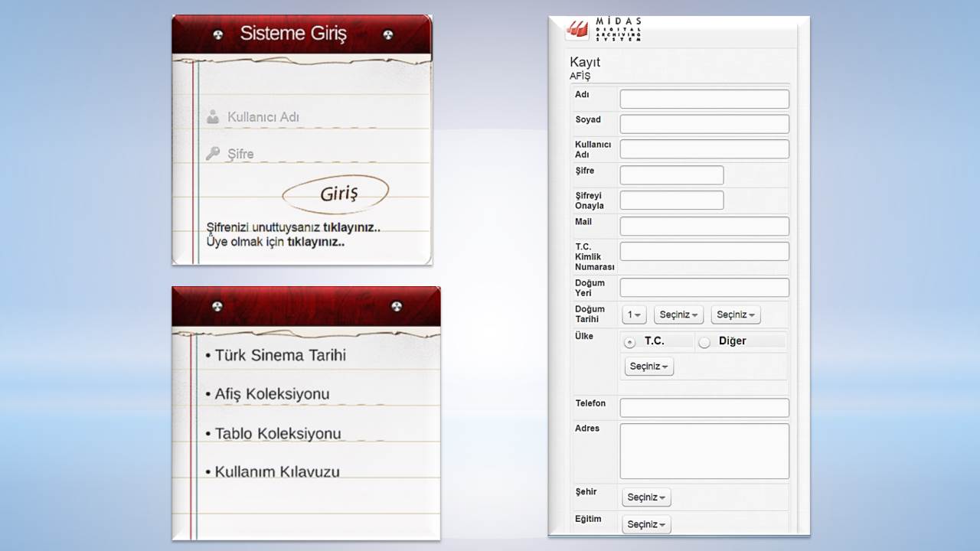Click the key icon beside Şifre

pyautogui.click(x=213, y=153)
